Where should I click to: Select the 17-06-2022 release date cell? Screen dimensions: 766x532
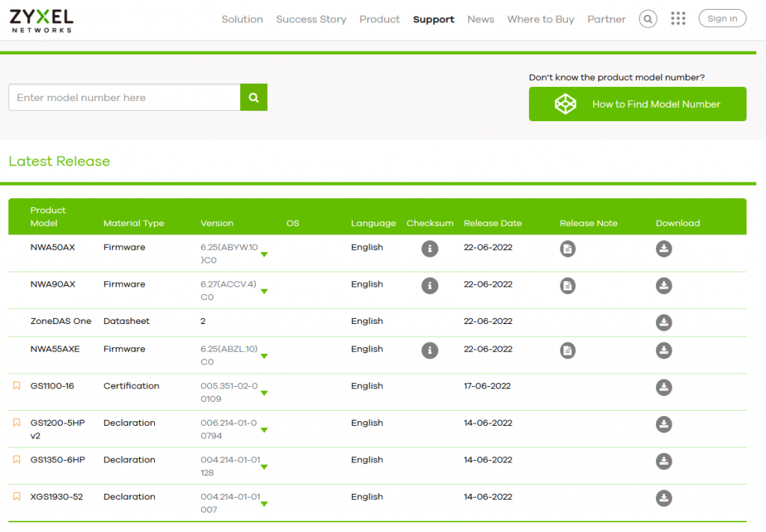click(x=487, y=386)
